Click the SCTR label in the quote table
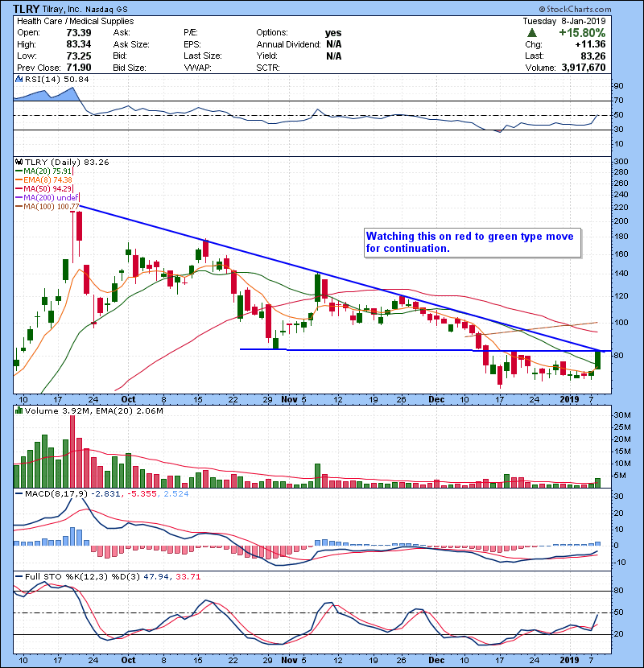 [267, 68]
